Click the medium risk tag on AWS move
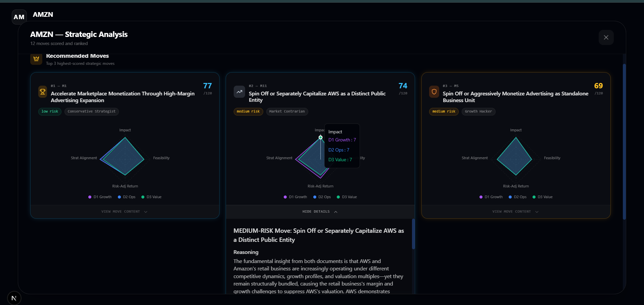 (248, 112)
